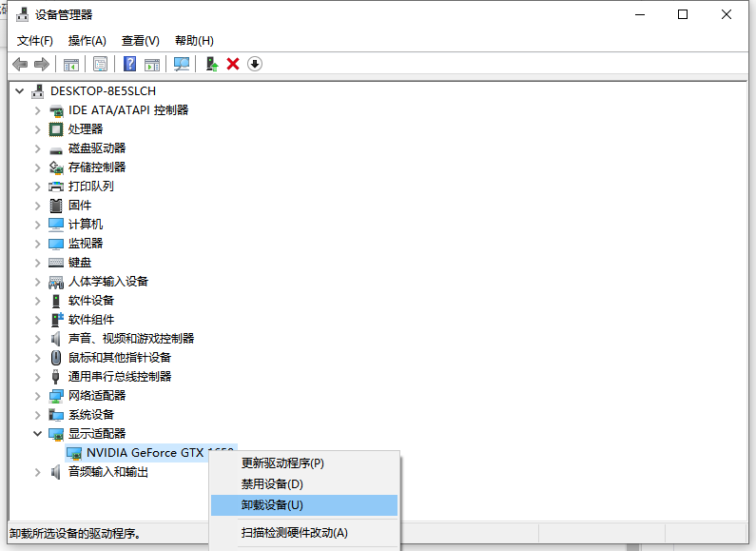Select the 声音、视频和游戏控制器 label
The height and width of the screenshot is (551, 756).
pyautogui.click(x=131, y=339)
